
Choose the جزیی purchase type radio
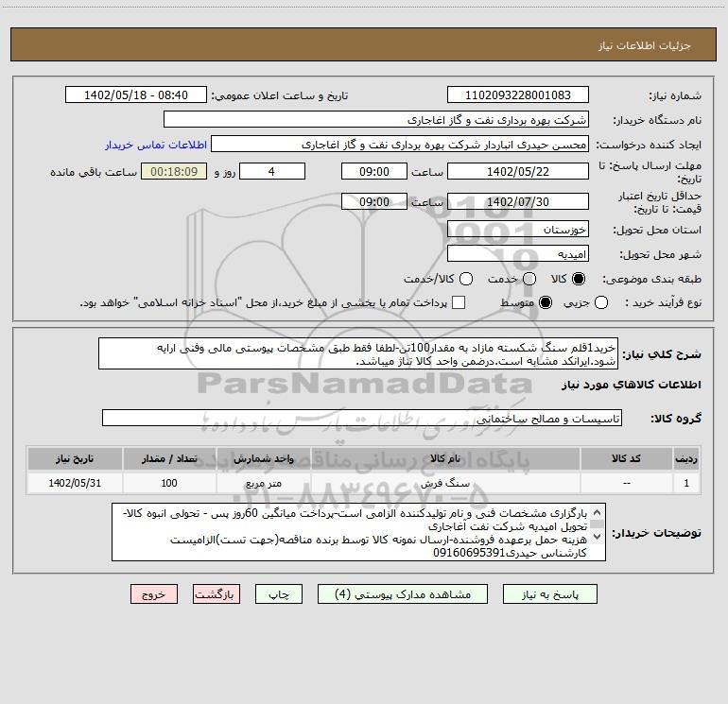point(601,302)
